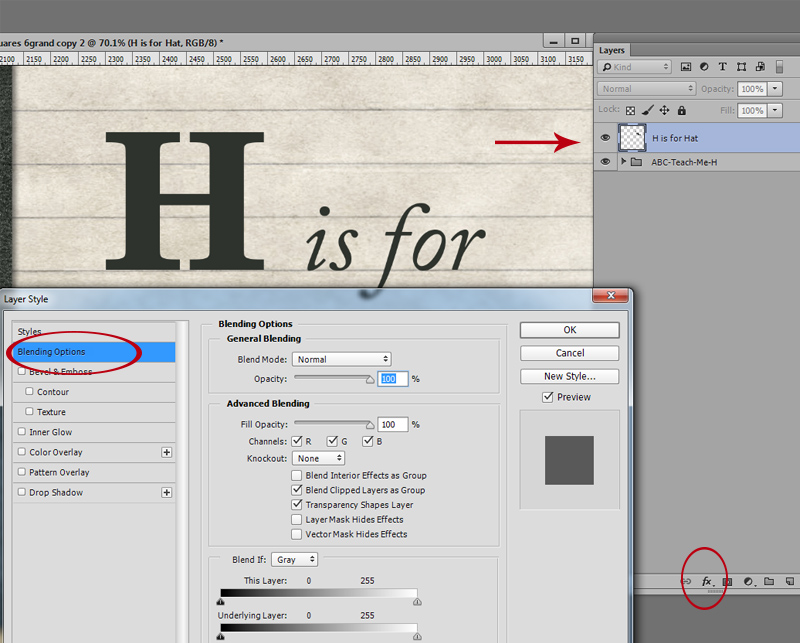The height and width of the screenshot is (643, 800).
Task: Click the lock position move icon
Action: 664,110
